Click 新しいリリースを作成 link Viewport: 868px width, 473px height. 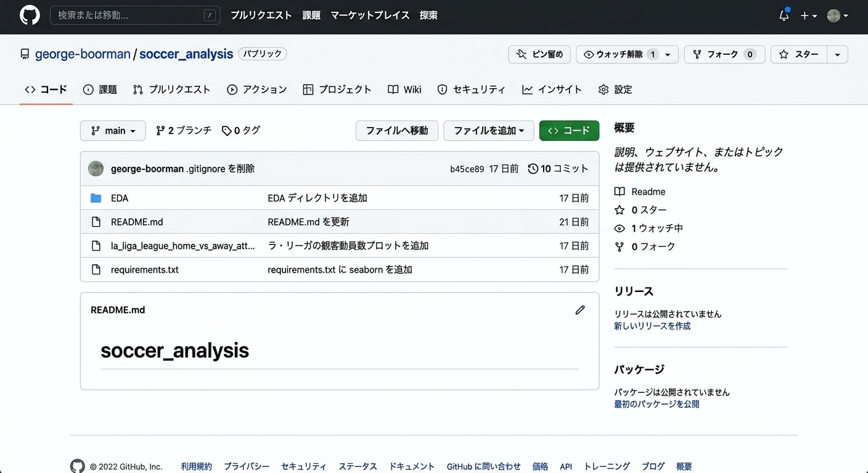point(652,326)
